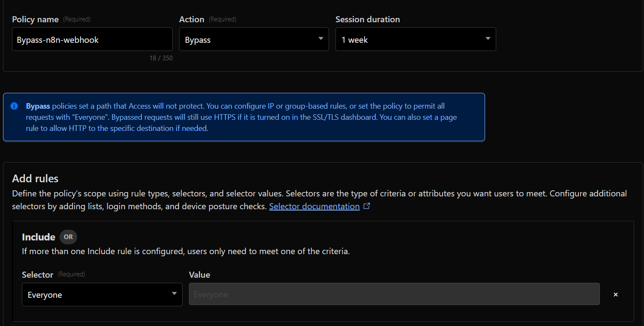Open the Action dropdown showing Bypass
This screenshot has width=644, height=326.
(254, 40)
